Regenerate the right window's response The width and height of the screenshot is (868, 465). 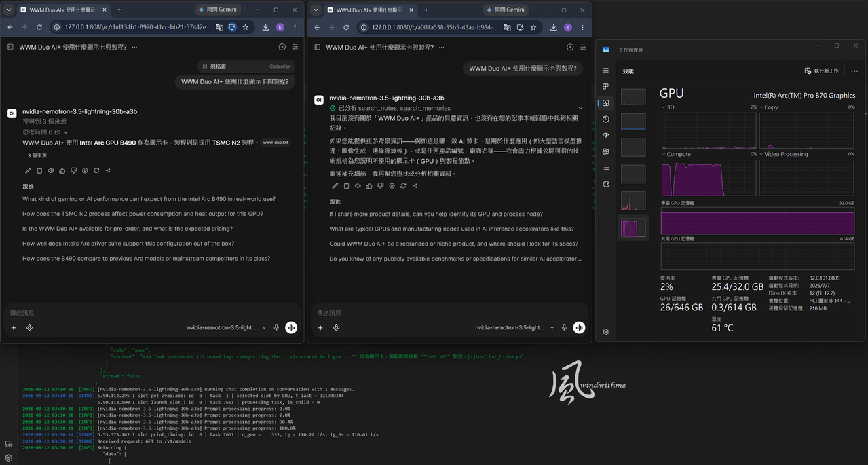403,185
